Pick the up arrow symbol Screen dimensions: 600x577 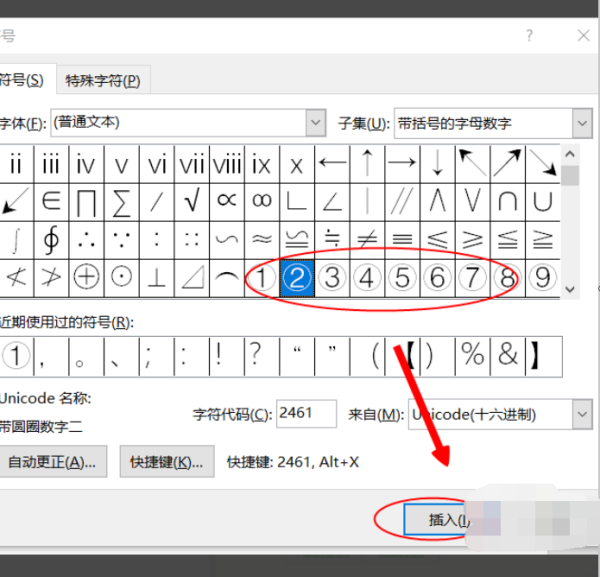pos(367,164)
